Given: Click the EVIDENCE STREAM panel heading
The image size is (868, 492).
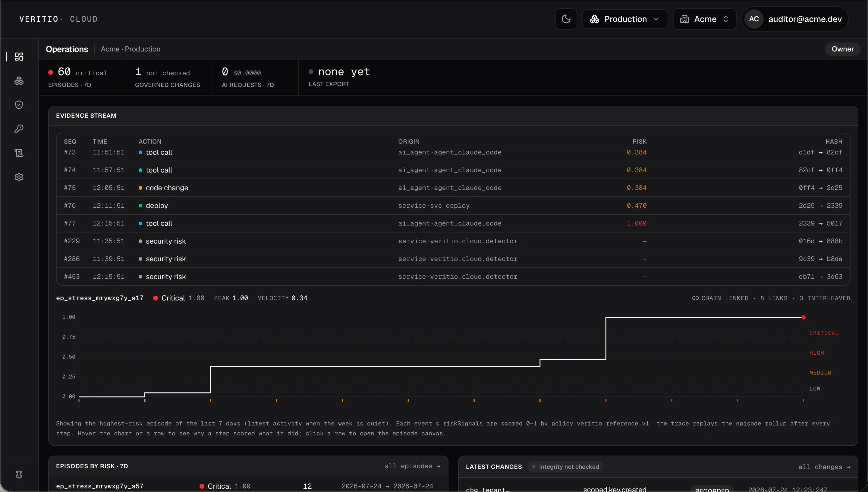Looking at the screenshot, I should [86, 116].
